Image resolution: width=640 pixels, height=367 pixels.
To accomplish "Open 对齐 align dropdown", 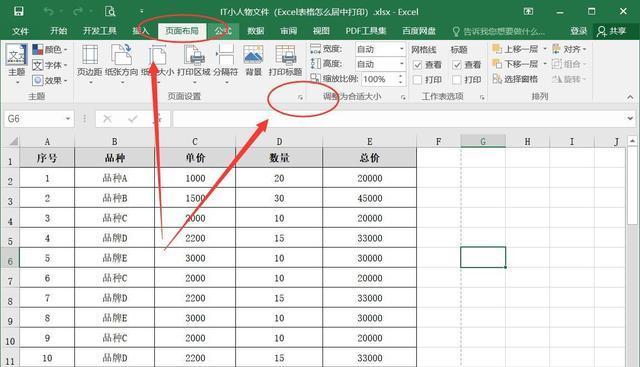I will pyautogui.click(x=569, y=49).
